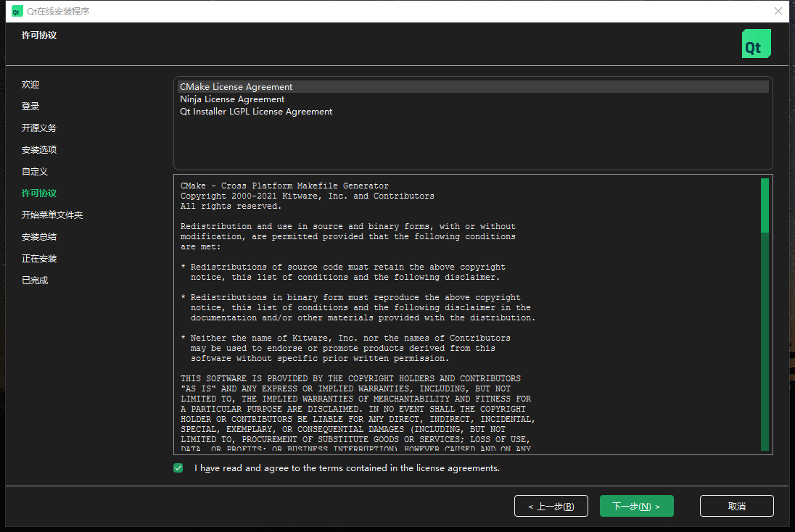Click the license text vertical scrollbar handle

[765, 206]
